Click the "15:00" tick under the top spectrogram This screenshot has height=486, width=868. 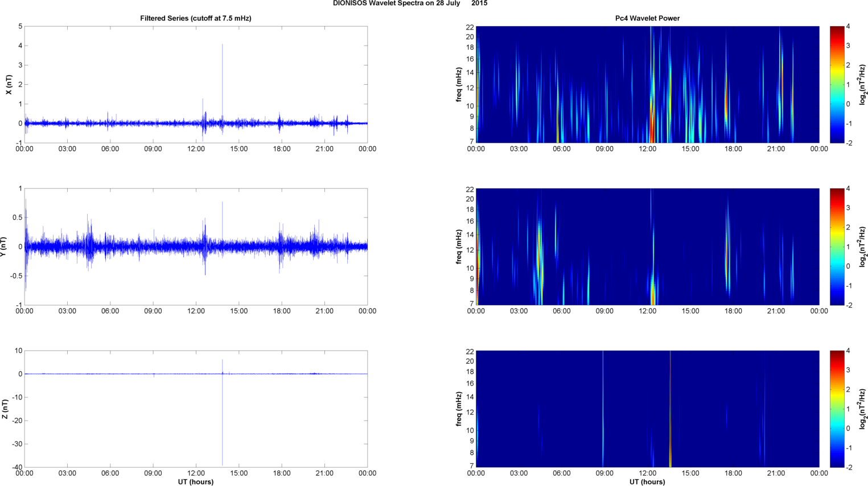(x=690, y=149)
